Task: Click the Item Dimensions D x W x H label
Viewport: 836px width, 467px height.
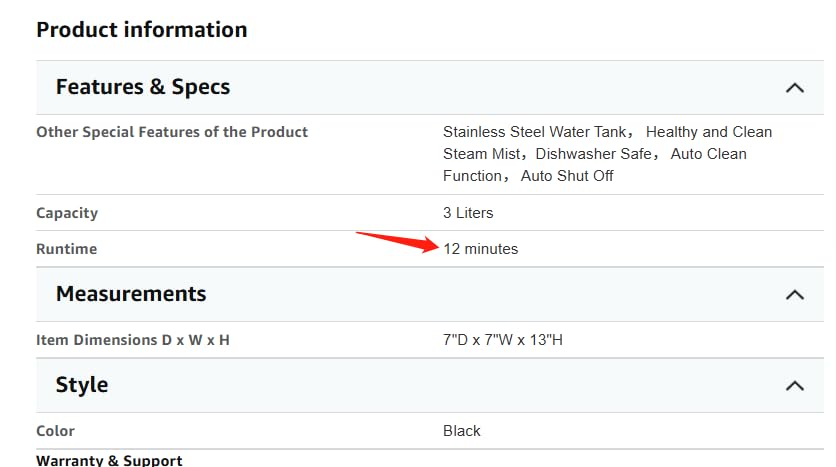Action: point(133,340)
